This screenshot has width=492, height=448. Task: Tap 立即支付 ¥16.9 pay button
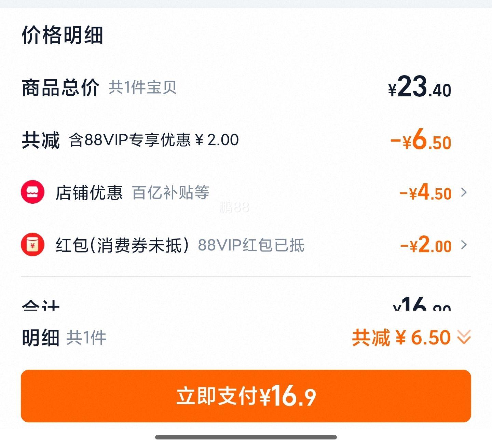pyautogui.click(x=246, y=396)
